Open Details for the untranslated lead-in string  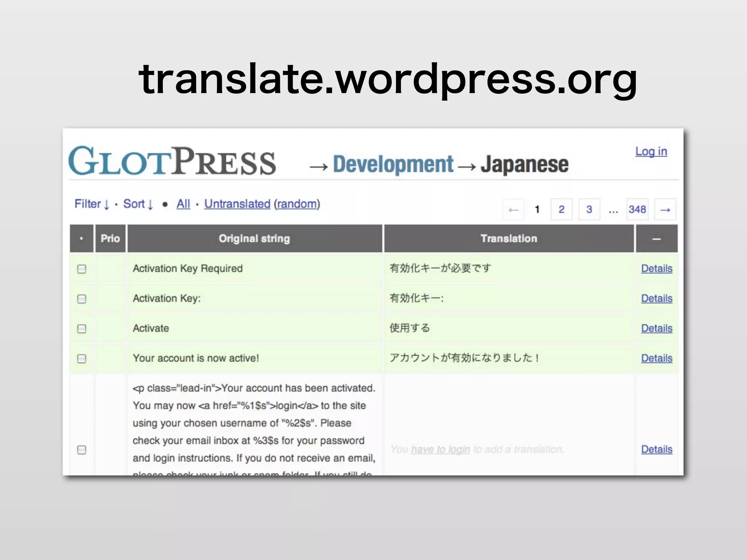coord(657,449)
